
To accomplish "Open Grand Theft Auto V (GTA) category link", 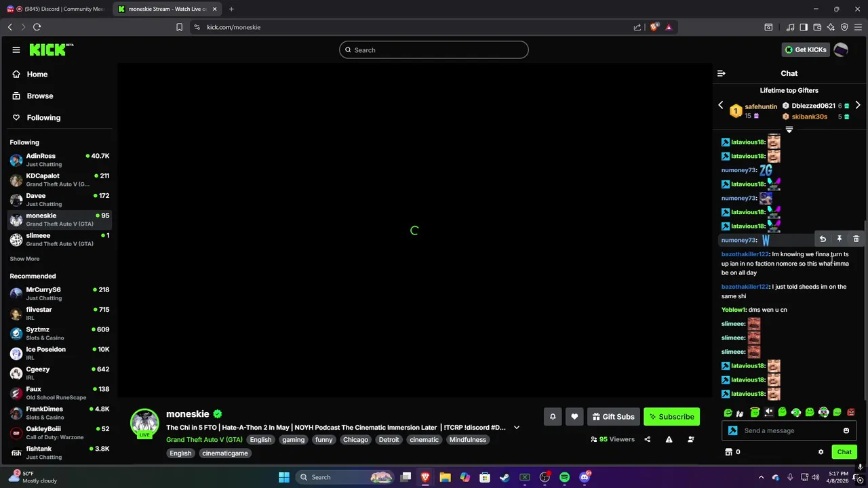I will [x=204, y=440].
